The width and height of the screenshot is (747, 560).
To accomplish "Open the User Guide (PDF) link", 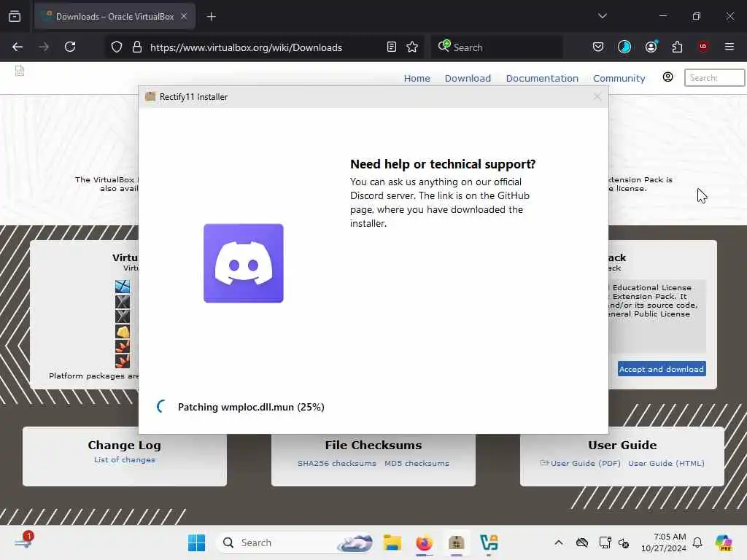I will (x=586, y=463).
